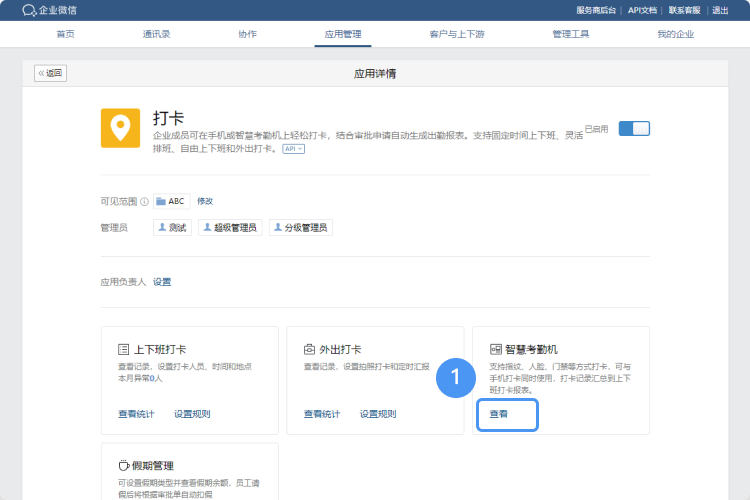Screen dimensions: 750x500
Task: Open 查看 link under 智慧考勤机
Action: click(x=498, y=414)
